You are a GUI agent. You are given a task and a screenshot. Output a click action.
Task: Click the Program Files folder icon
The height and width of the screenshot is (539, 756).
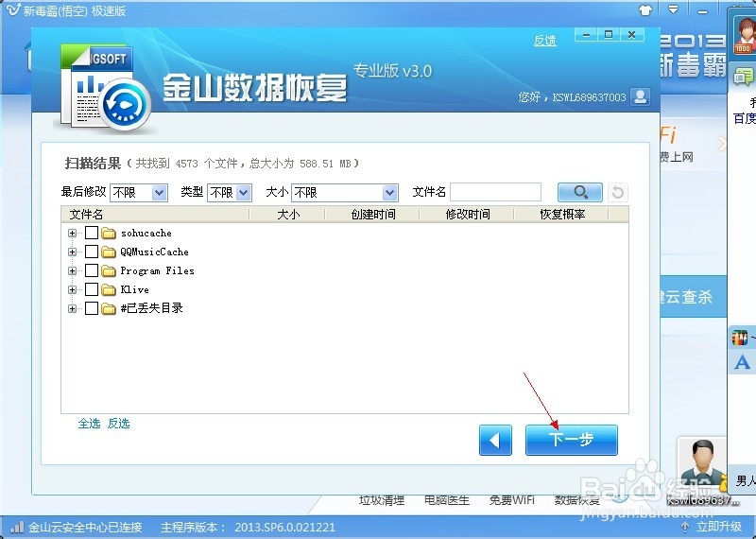[109, 270]
